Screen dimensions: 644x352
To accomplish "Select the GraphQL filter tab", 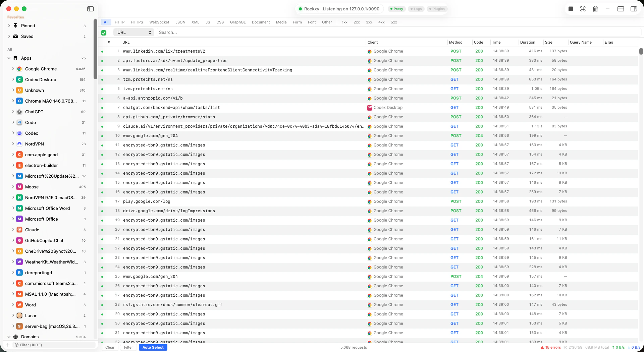I will (238, 22).
